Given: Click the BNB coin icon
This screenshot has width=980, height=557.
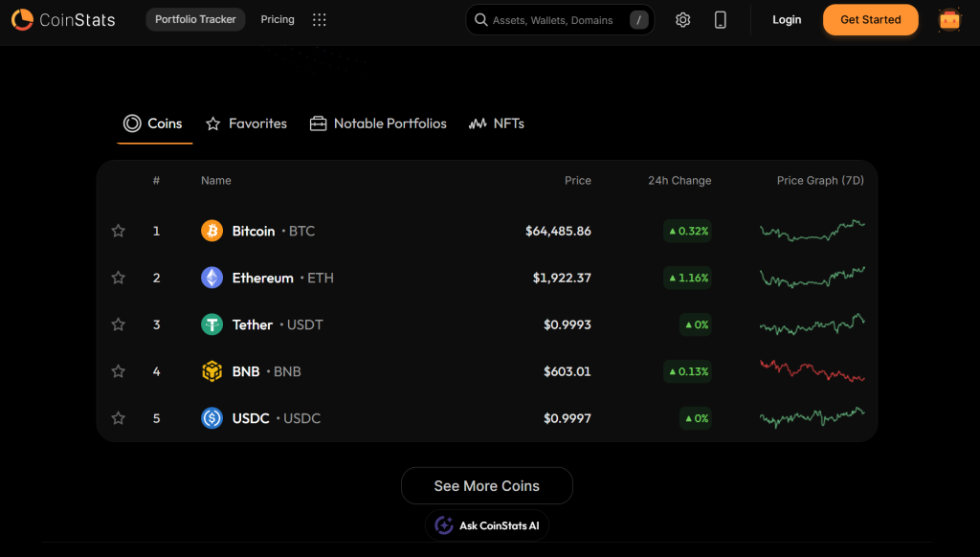Looking at the screenshot, I should [212, 371].
